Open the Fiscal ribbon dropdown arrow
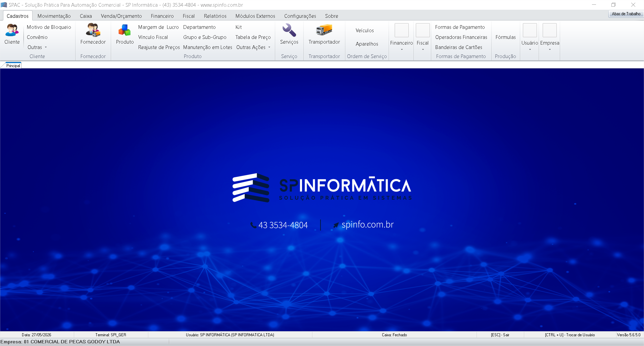644x346 pixels. pos(423,50)
